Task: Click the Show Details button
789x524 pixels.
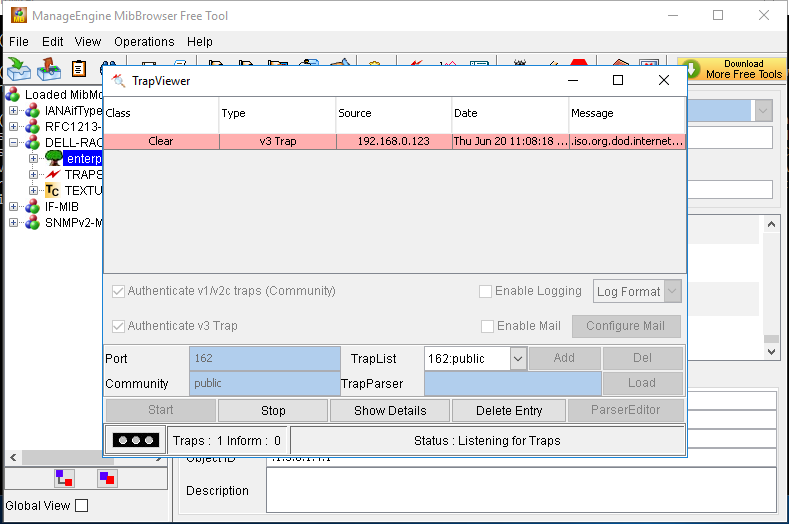Action: [390, 411]
